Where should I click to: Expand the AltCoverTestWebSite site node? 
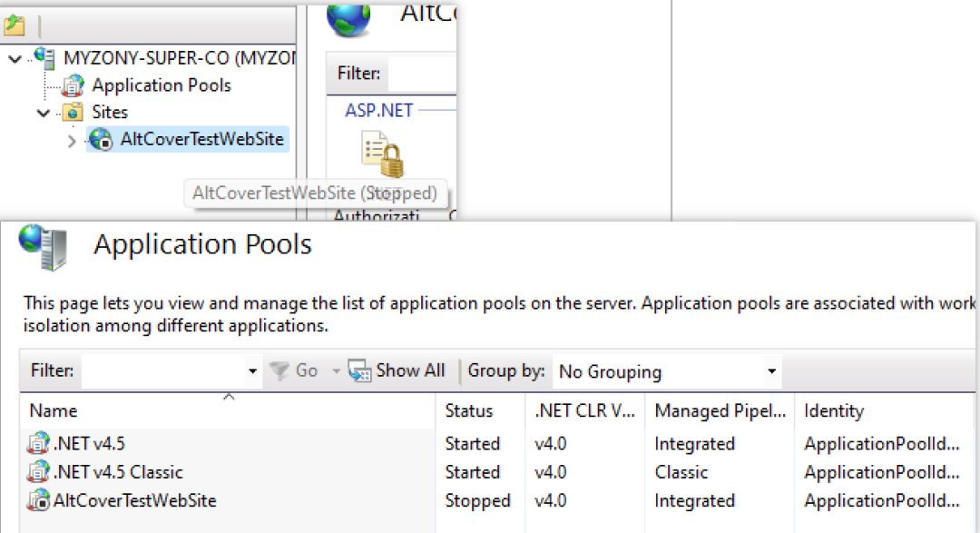[x=73, y=141]
